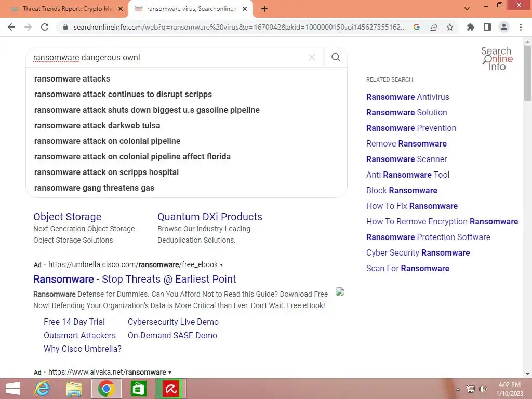Open the Quantum DXi Products link
Viewport: 532px width, 399px height.
[210, 217]
